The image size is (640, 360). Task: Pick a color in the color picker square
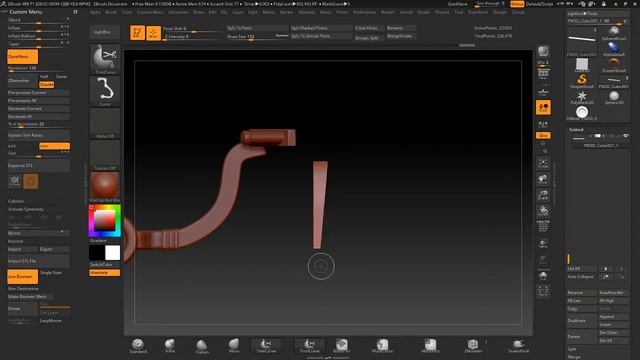tap(104, 220)
